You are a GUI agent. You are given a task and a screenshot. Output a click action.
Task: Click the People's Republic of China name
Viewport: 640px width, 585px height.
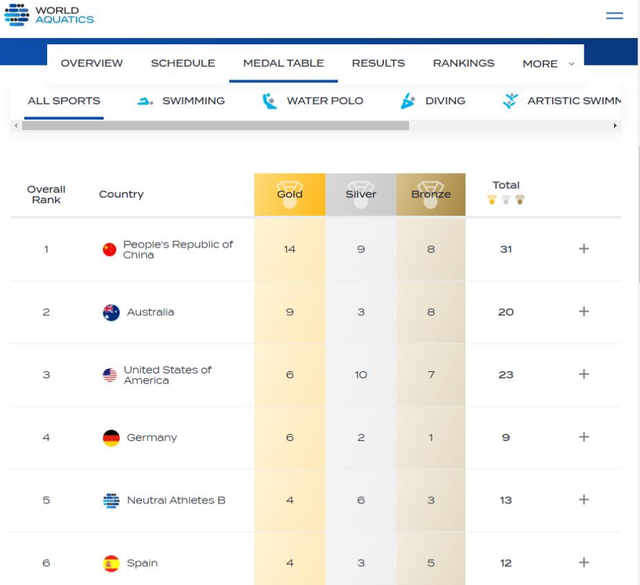pos(178,249)
